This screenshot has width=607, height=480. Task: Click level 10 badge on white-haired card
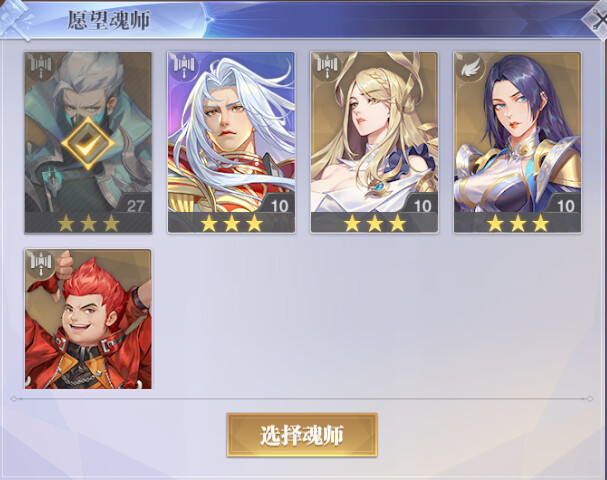click(x=279, y=205)
